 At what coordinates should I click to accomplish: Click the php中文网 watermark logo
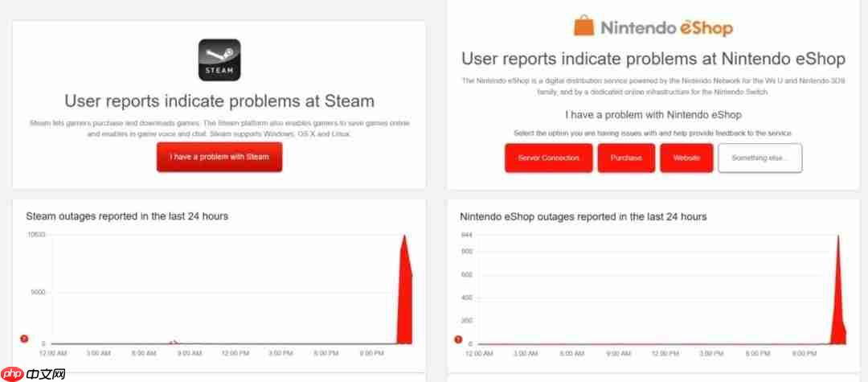tap(34, 373)
